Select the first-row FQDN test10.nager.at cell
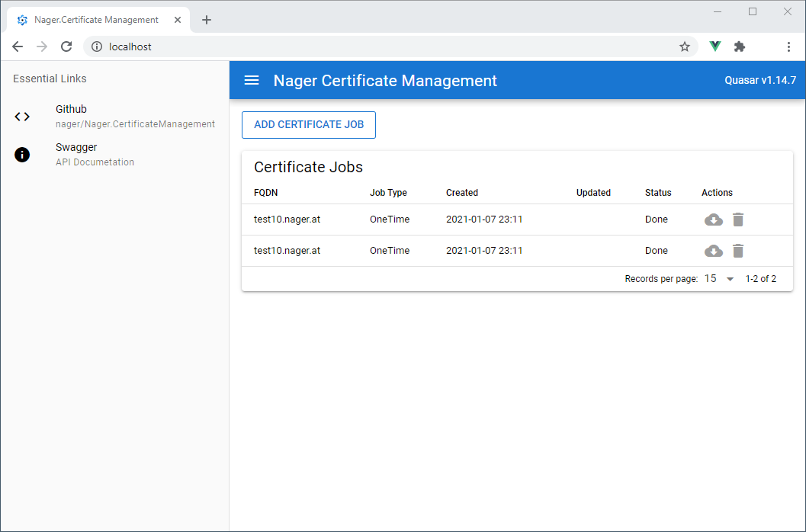Image resolution: width=806 pixels, height=532 pixels. coord(287,220)
